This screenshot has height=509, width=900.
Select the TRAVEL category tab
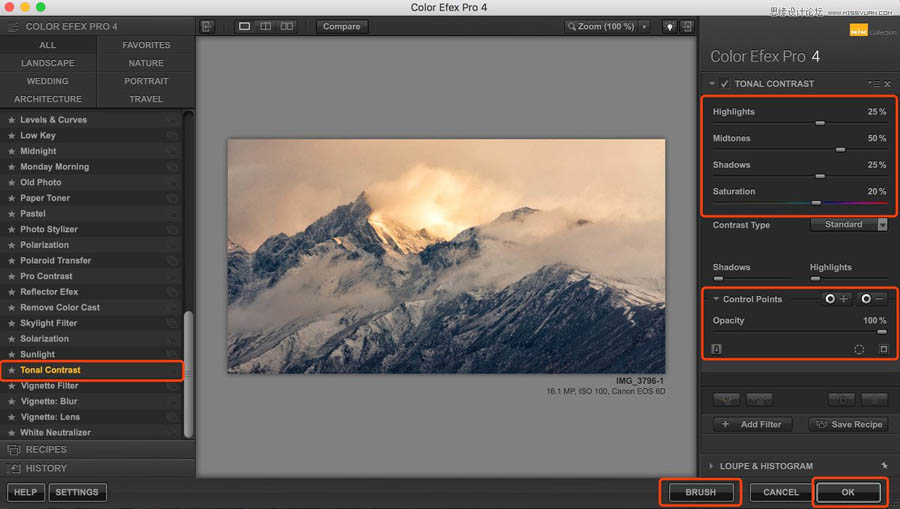(146, 99)
